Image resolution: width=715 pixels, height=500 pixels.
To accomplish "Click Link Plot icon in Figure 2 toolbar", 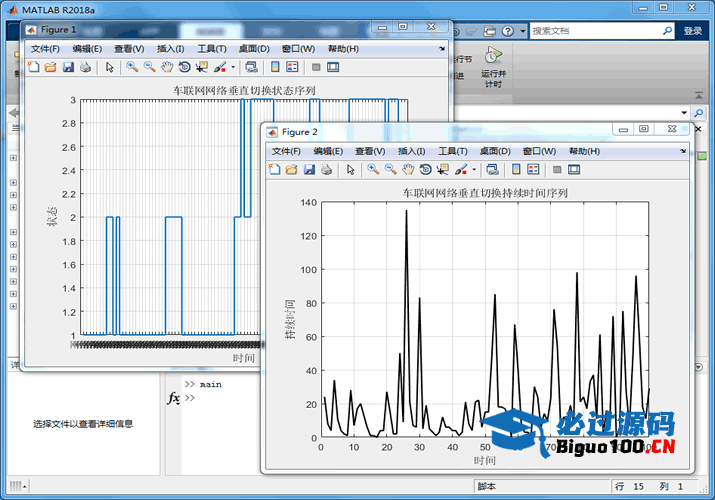I will pos(492,170).
